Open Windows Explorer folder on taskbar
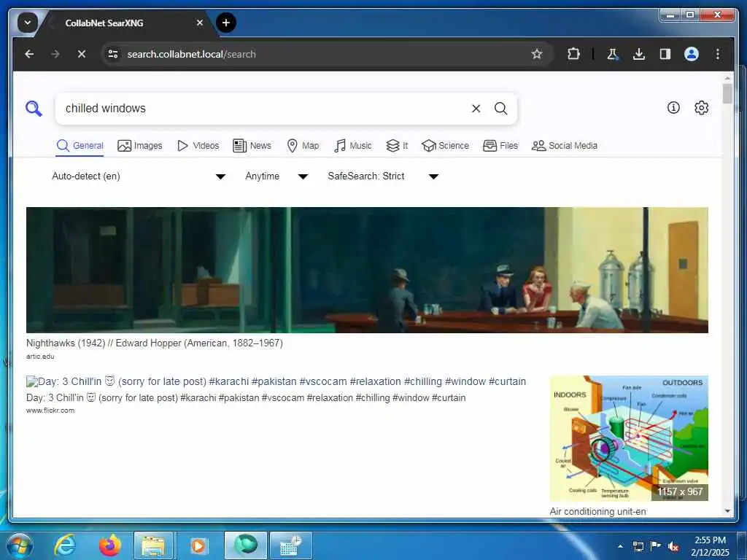The image size is (747, 560). (x=153, y=545)
